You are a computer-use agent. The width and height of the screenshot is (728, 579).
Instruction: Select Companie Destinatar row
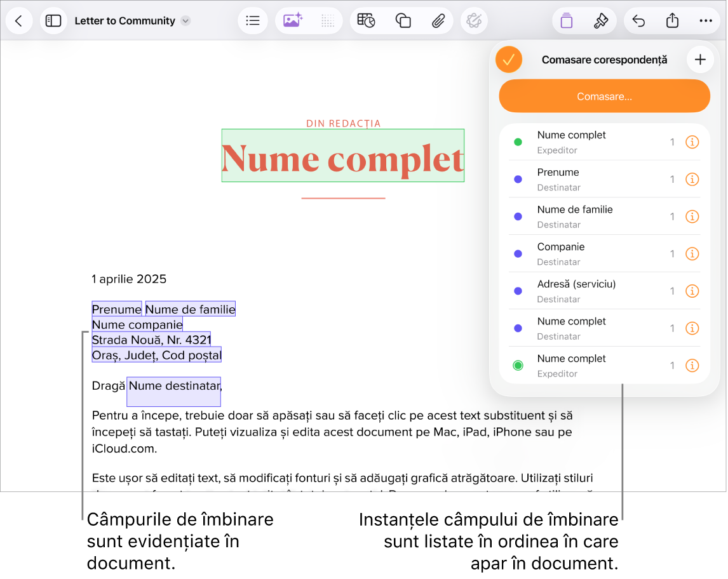pos(605,254)
